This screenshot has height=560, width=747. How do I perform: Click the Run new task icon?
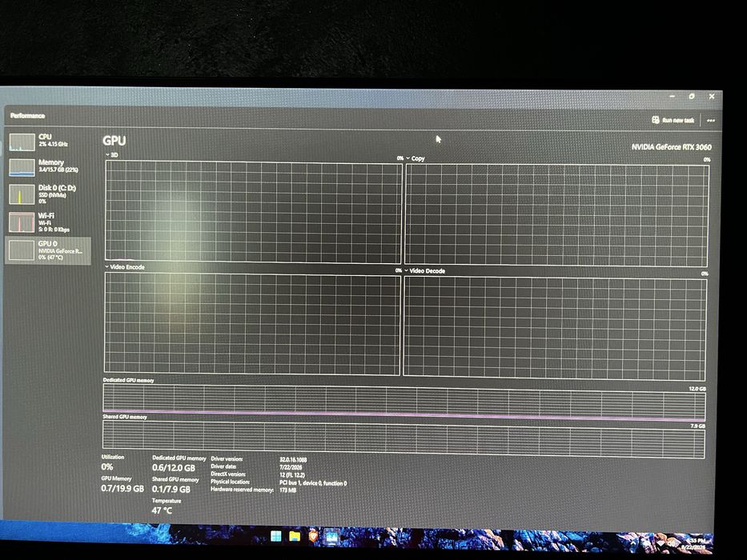click(x=656, y=119)
